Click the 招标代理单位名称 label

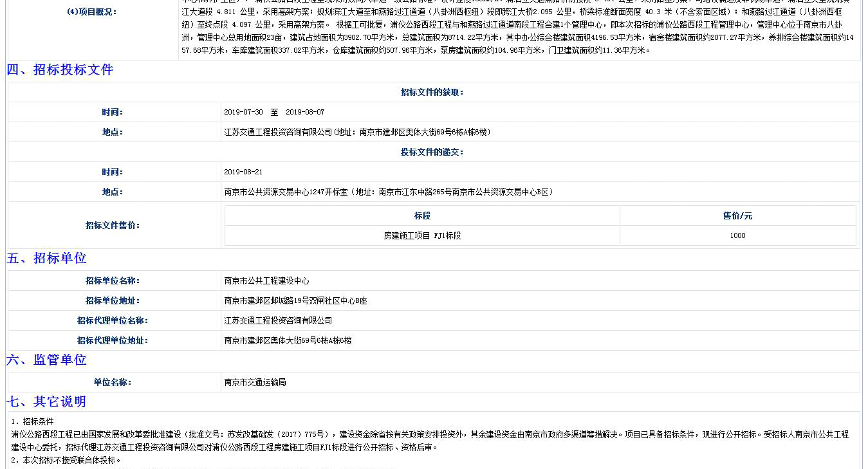[x=113, y=320]
